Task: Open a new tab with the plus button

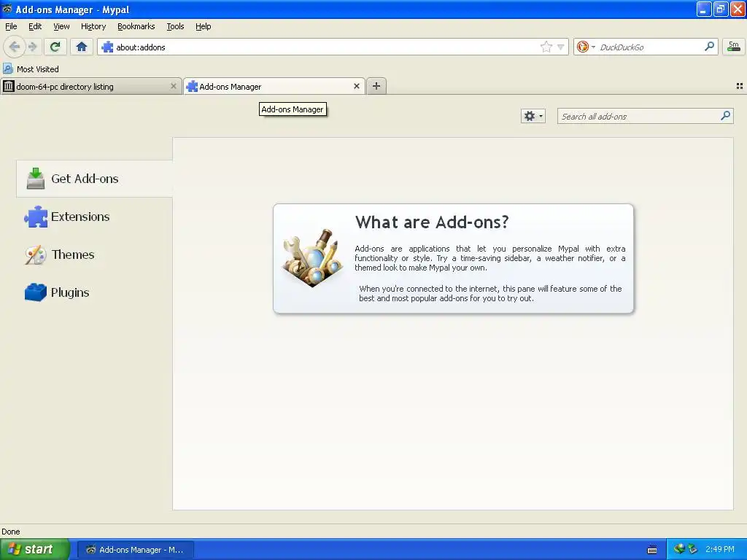Action: pos(376,86)
